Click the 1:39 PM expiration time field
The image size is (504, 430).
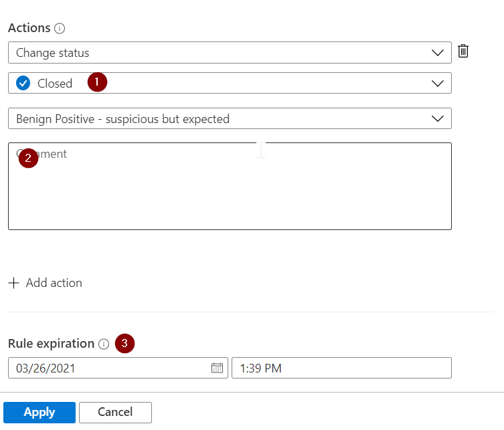click(x=341, y=368)
